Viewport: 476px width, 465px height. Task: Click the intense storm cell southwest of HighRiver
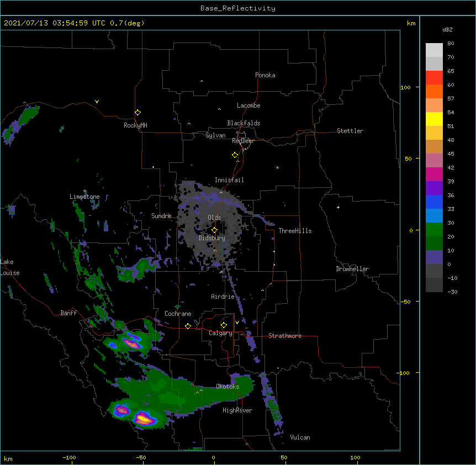(145, 419)
